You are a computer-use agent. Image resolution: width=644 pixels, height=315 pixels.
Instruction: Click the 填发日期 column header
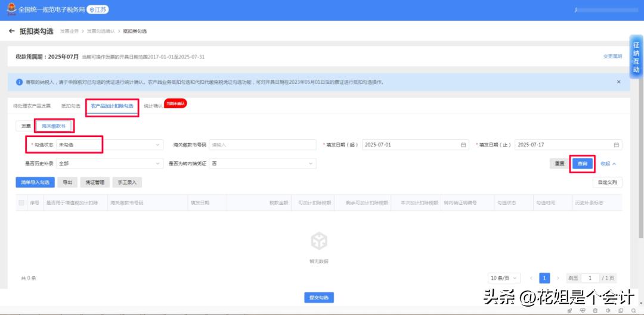[200, 202]
